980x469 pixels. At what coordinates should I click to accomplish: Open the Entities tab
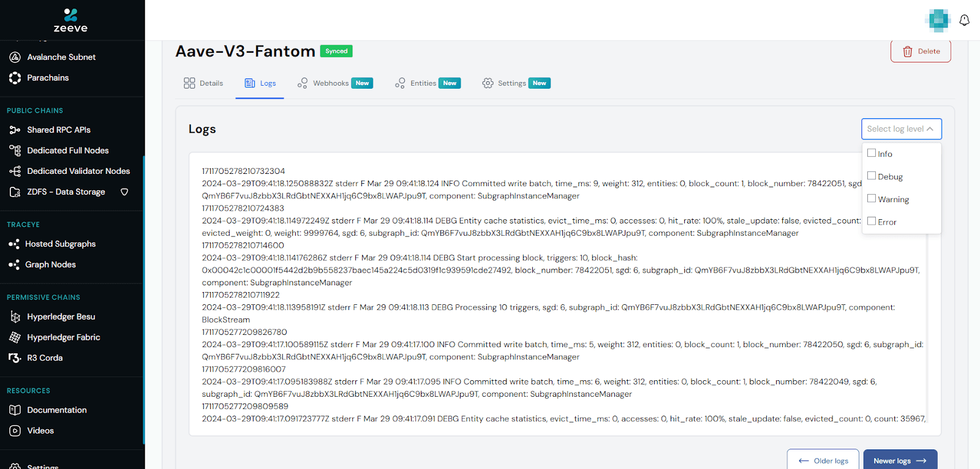pyautogui.click(x=428, y=83)
